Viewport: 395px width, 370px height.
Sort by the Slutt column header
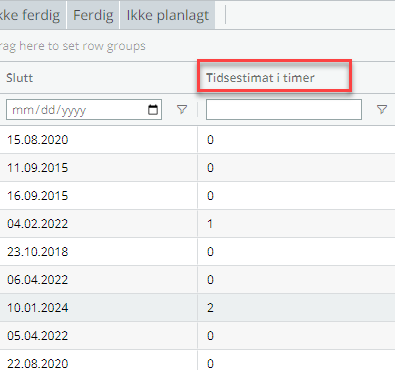coord(20,78)
